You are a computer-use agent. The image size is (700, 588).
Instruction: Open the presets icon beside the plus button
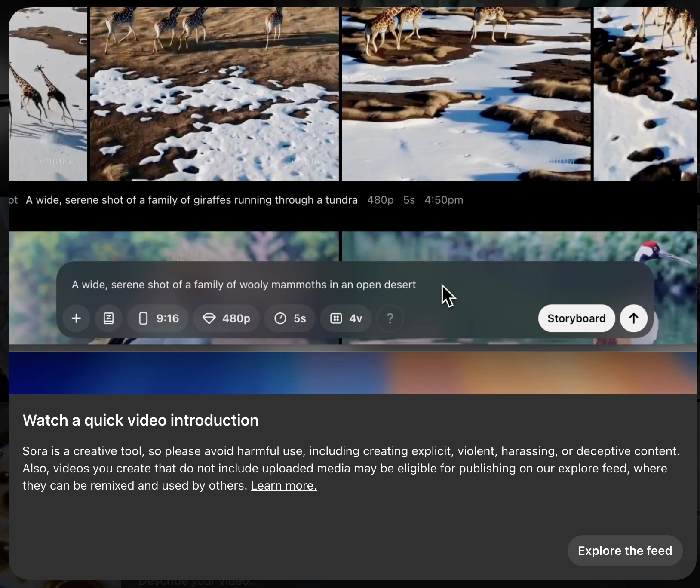(108, 318)
